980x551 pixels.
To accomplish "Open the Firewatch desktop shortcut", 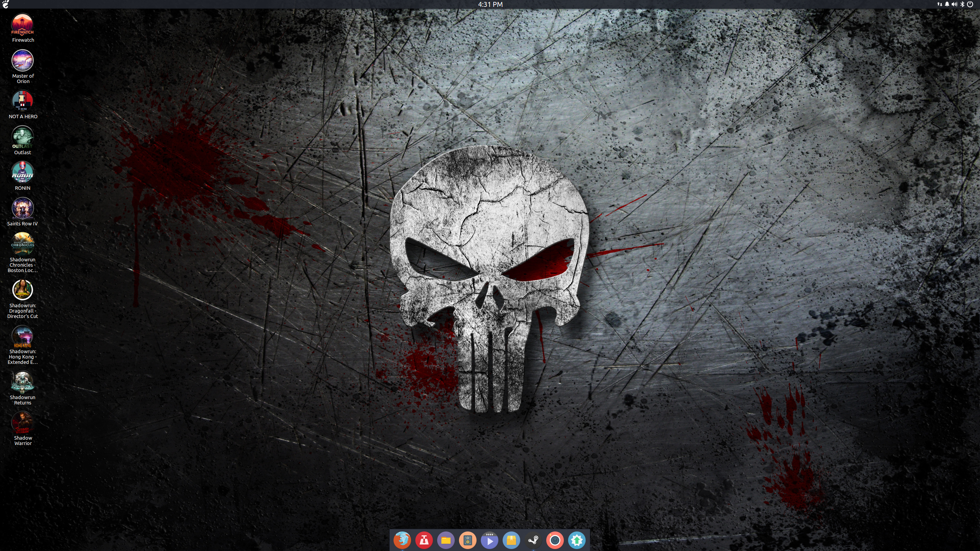I will click(x=23, y=28).
